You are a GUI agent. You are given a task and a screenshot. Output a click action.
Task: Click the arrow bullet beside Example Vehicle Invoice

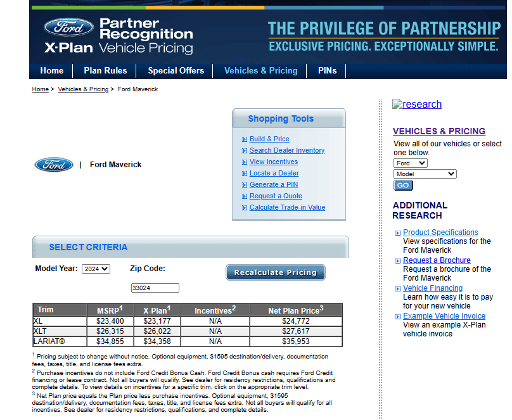pyautogui.click(x=398, y=317)
